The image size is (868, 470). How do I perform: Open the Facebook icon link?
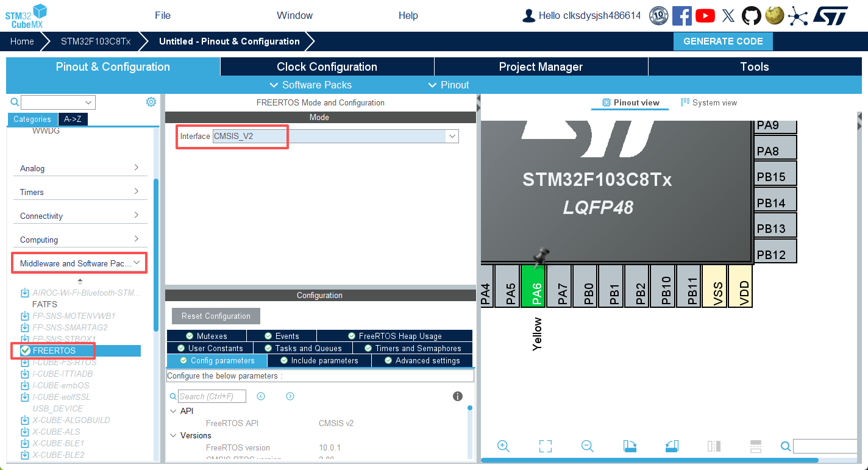tap(682, 15)
